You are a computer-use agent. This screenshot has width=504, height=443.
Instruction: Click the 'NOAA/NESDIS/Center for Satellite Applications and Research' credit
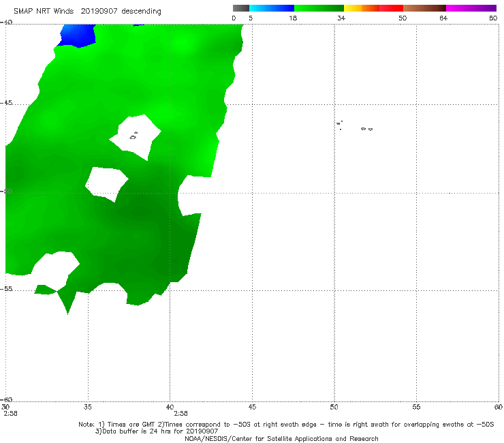[281, 438]
